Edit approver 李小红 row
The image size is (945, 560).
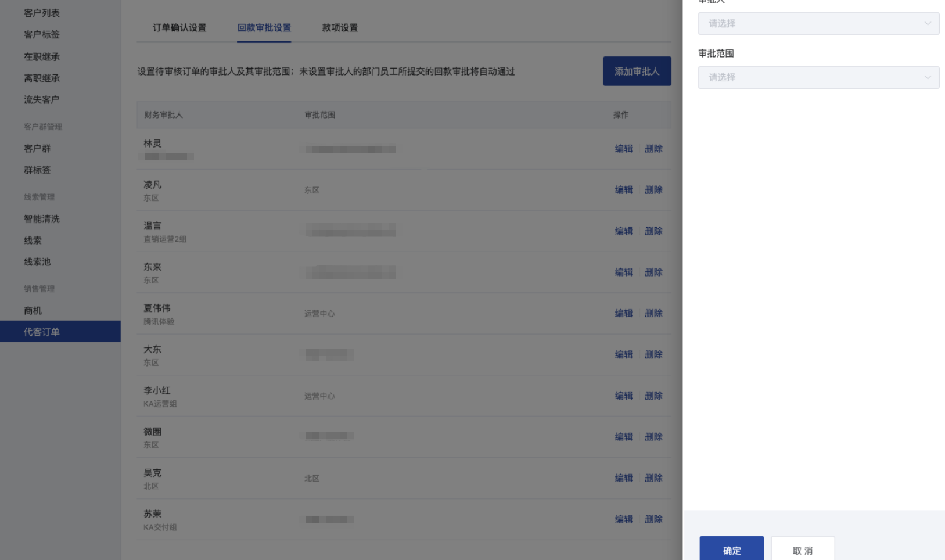(624, 396)
